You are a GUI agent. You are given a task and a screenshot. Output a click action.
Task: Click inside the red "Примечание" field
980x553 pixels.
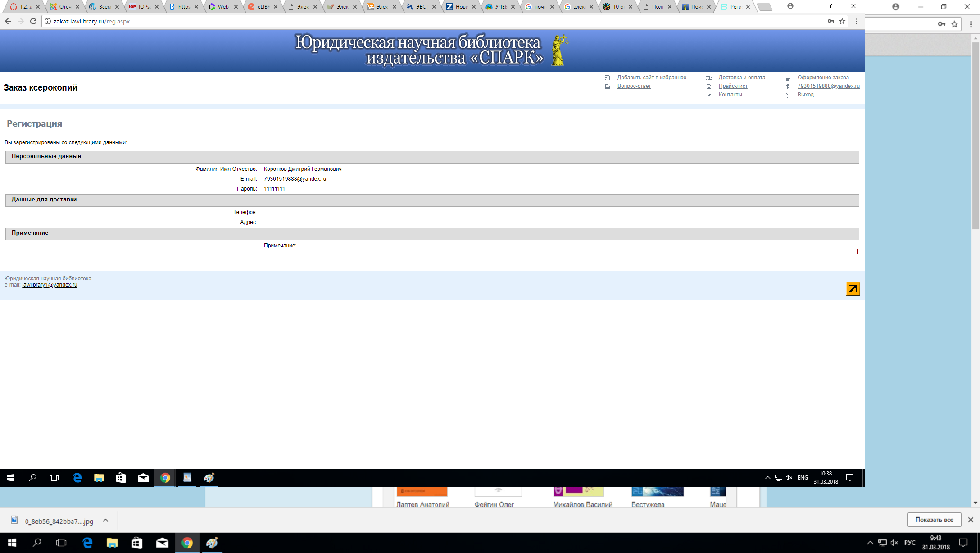pos(560,251)
